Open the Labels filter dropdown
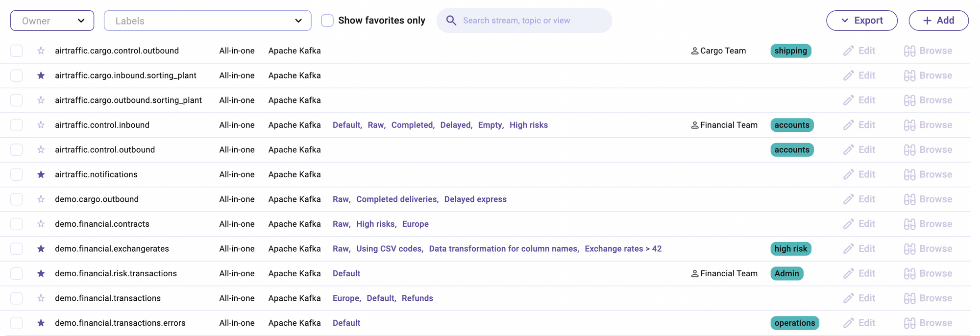Viewport: 980px width, 336px height. tap(208, 21)
